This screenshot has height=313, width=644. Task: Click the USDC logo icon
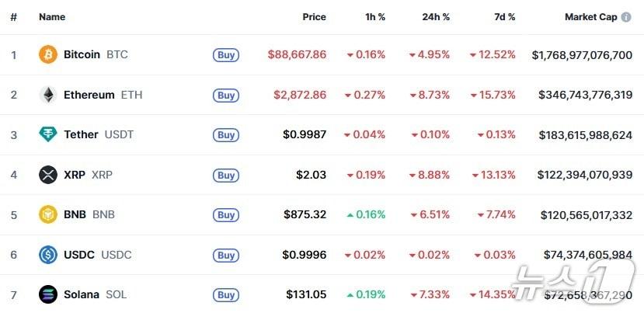click(x=48, y=255)
